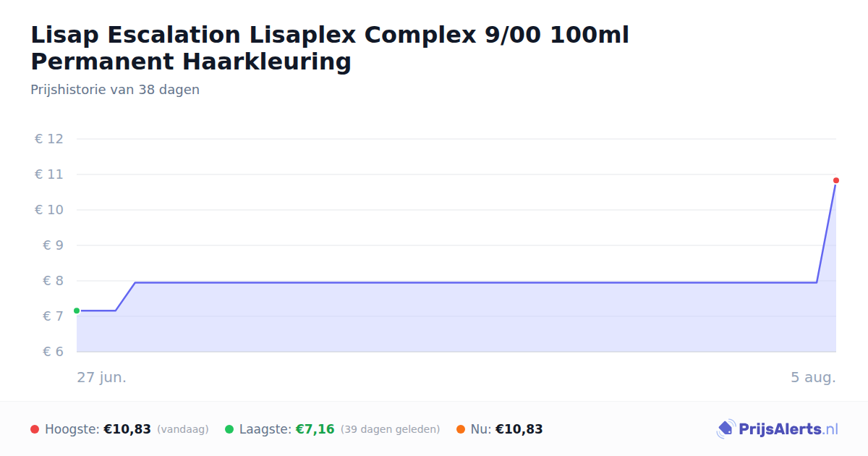Click the (vandaag) note beside Hoogste
Viewport: 868px width, 456px height.
pos(183,429)
